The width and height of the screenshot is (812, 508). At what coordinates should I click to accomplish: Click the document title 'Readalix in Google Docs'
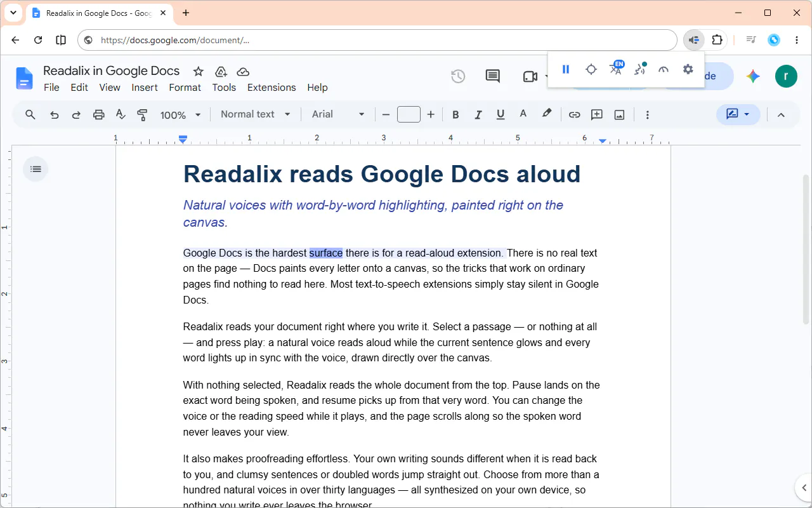pyautogui.click(x=112, y=71)
